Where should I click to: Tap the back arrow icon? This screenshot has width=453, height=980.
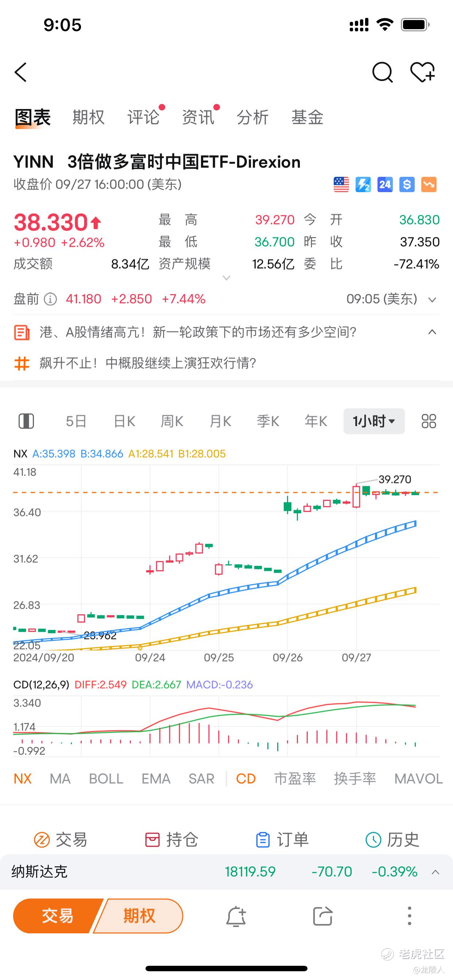(20, 72)
